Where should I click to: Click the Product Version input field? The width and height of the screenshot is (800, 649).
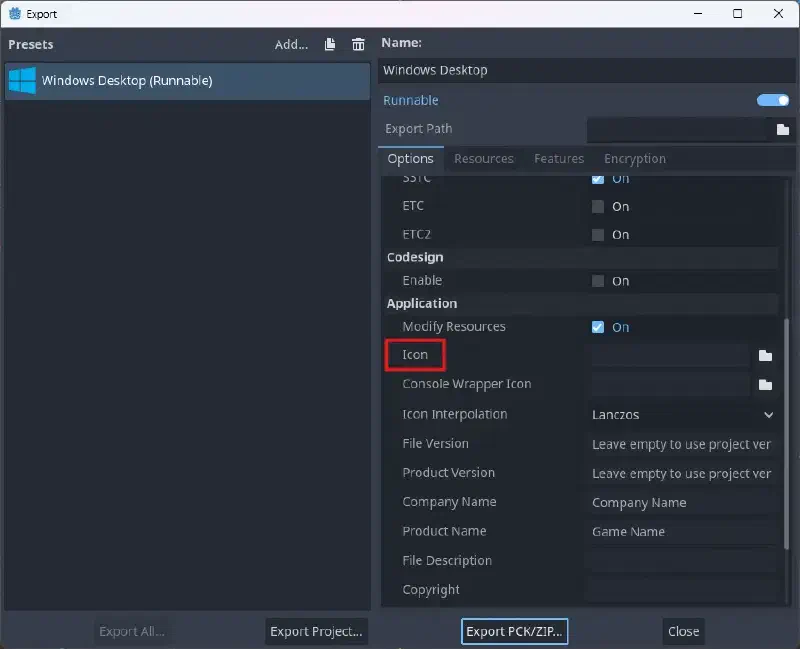(682, 473)
